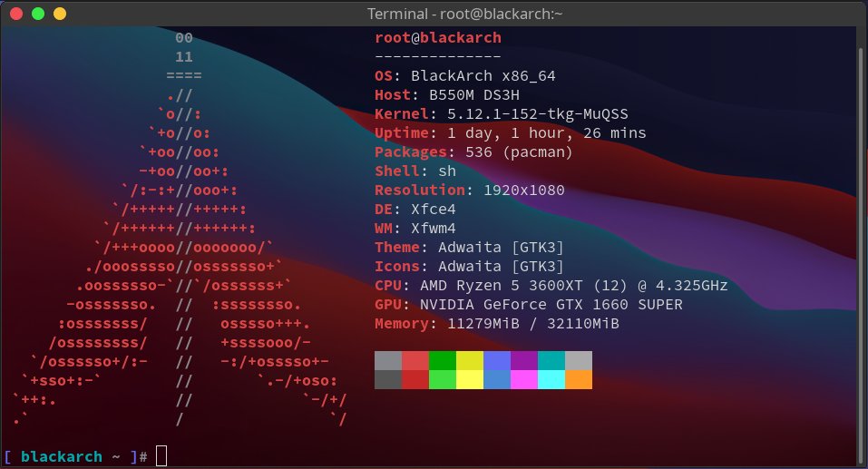Click the bottom-row dark gray color block
Screen dimensions: 868x469
(x=388, y=379)
